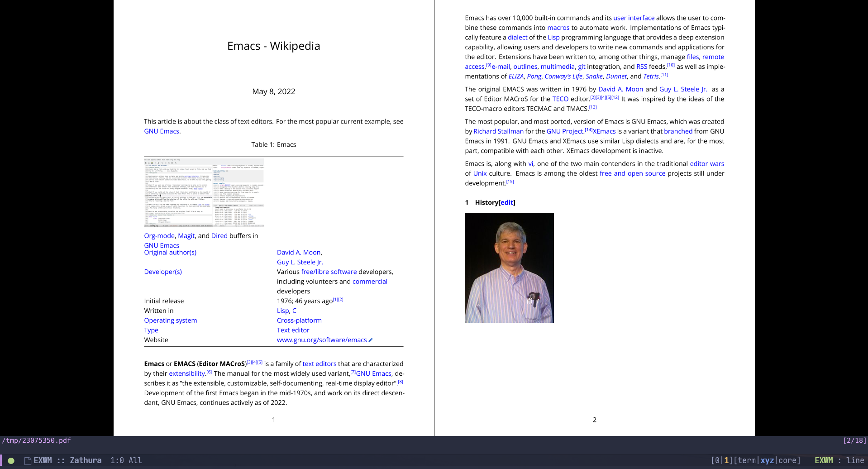The height and width of the screenshot is (469, 868).
Task: Click the Magit link
Action: 186,235
